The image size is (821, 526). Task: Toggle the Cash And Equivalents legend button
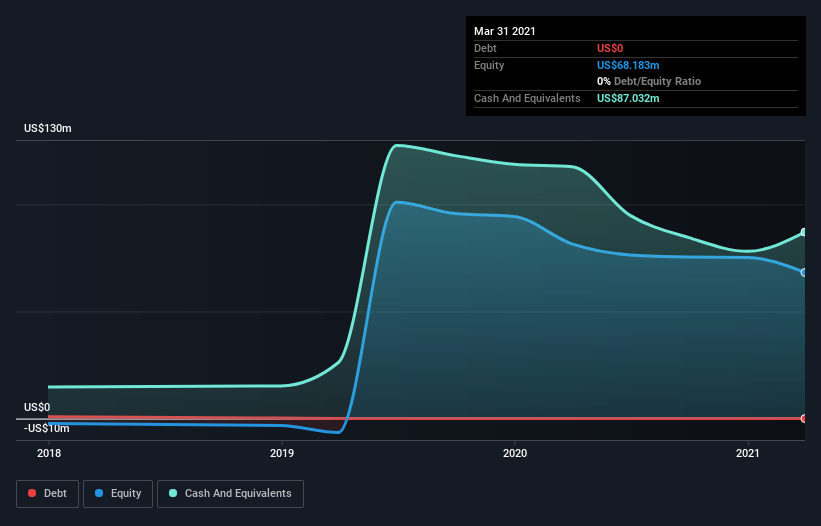(x=230, y=494)
